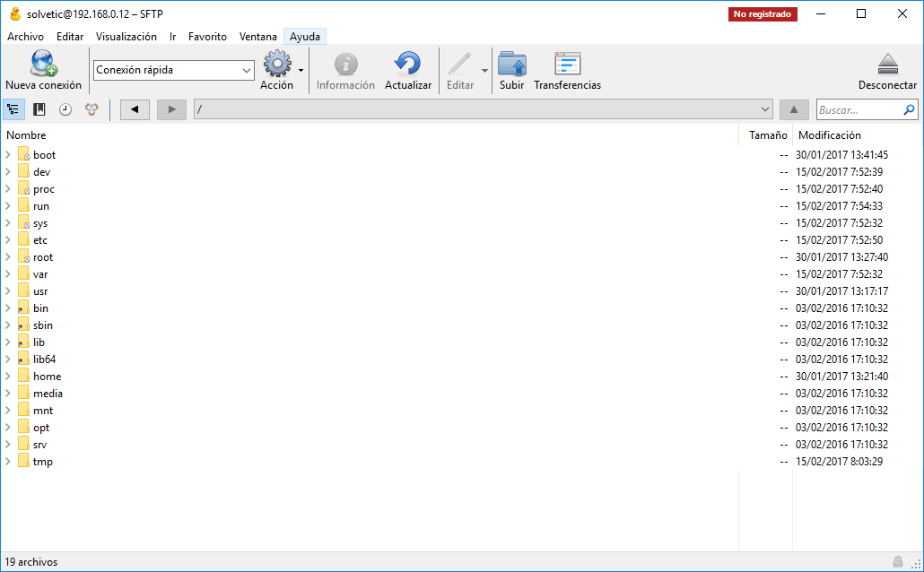The height and width of the screenshot is (572, 924).
Task: Open the Ir menu
Action: pyautogui.click(x=172, y=37)
